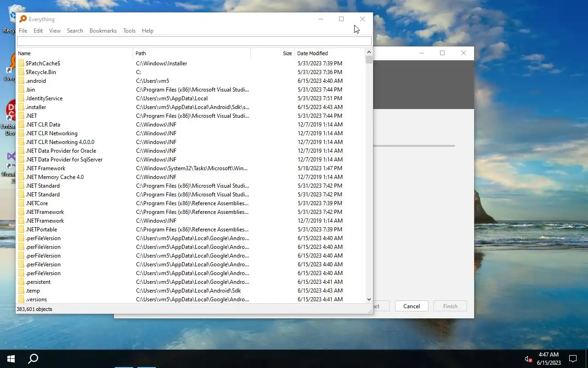The height and width of the screenshot is (368, 588).
Task: Open the Edit menu
Action: point(38,31)
